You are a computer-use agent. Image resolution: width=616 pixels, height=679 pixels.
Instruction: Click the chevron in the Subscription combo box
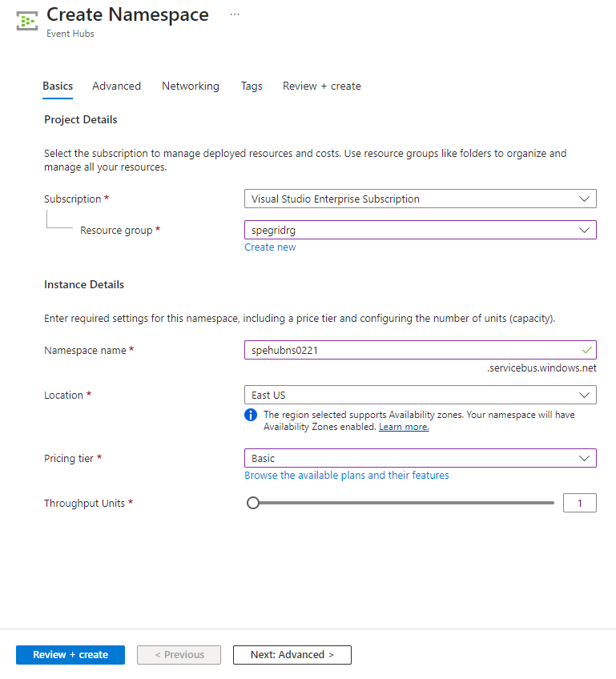(584, 199)
